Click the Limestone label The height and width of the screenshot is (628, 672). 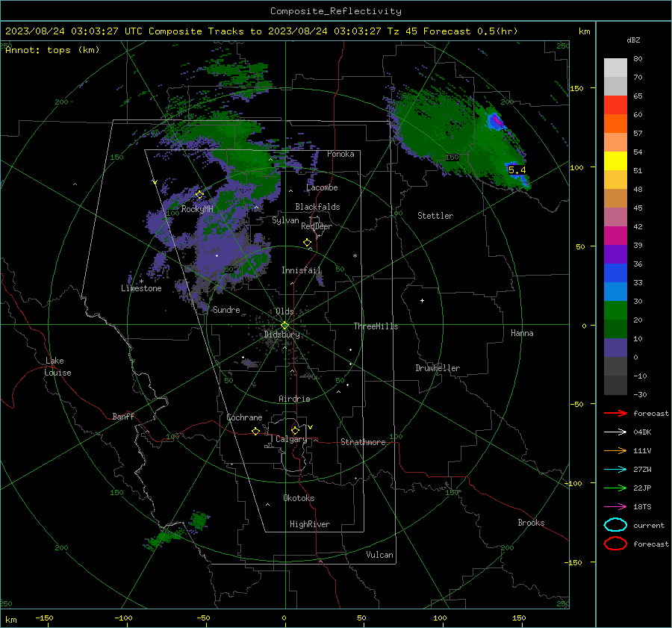(141, 288)
